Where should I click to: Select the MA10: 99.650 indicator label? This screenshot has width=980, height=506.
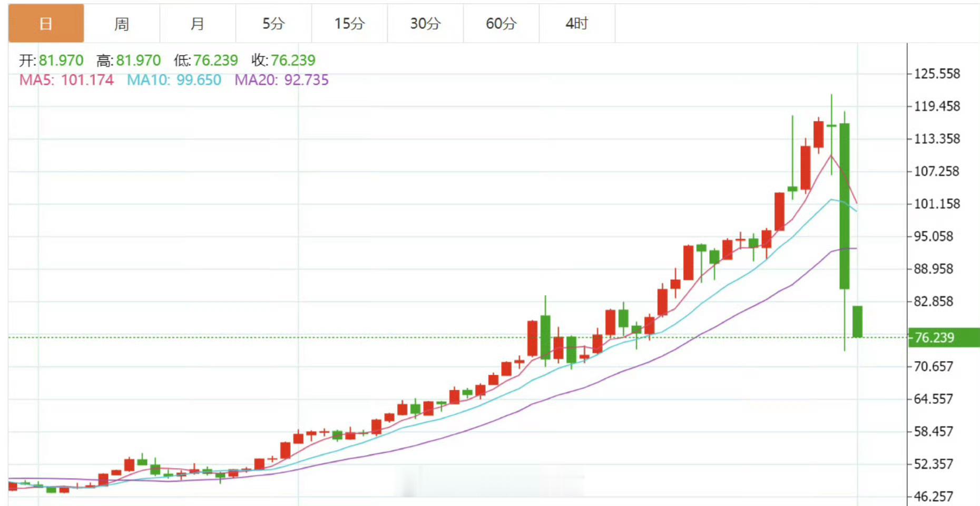click(174, 80)
